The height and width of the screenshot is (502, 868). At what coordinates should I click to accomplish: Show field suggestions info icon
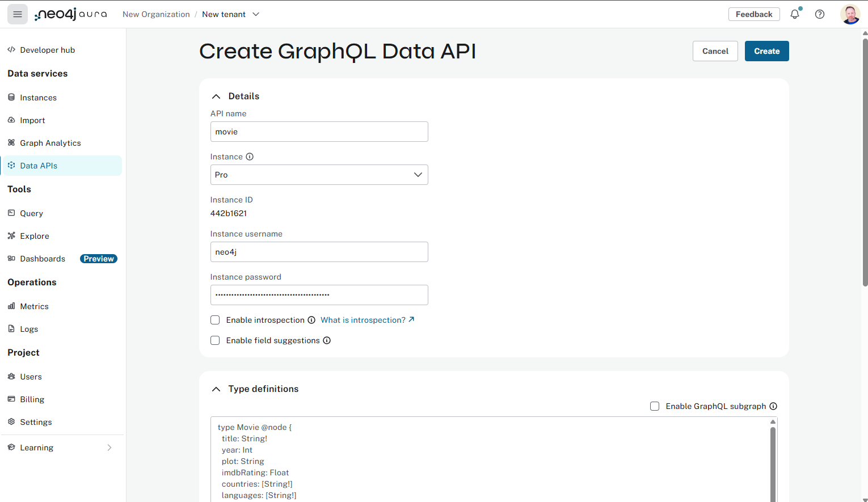327,340
